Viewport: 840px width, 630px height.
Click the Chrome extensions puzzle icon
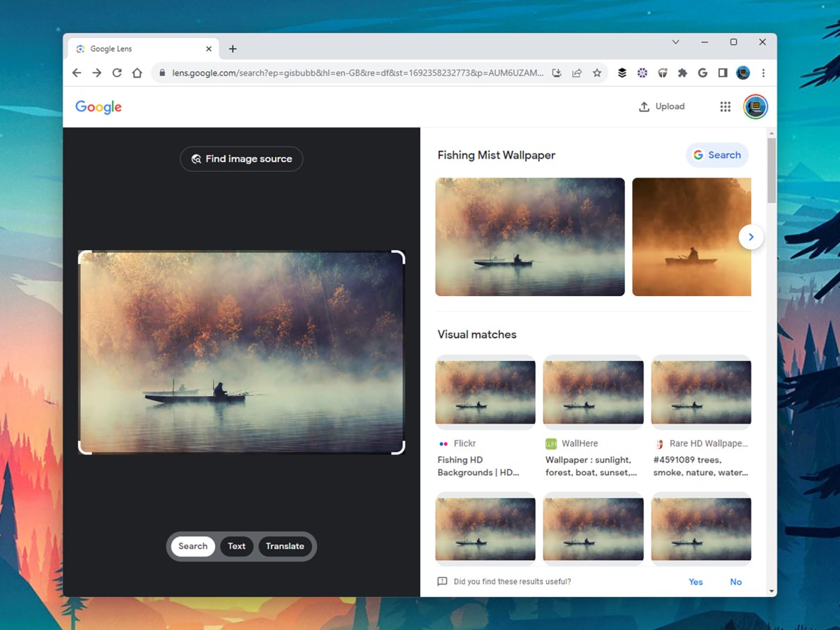click(x=682, y=73)
